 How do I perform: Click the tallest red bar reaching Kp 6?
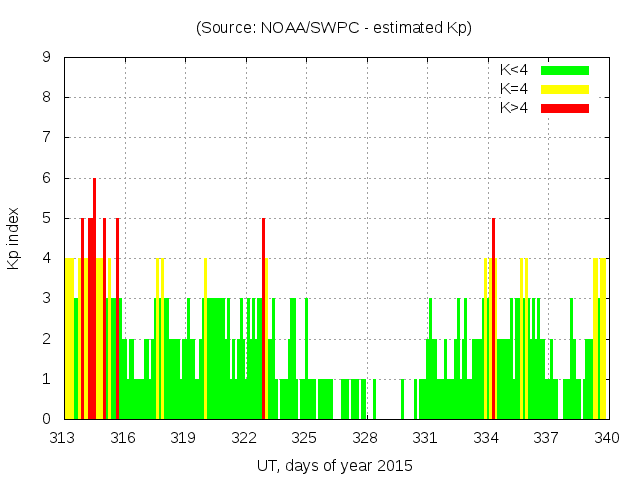tap(94, 300)
